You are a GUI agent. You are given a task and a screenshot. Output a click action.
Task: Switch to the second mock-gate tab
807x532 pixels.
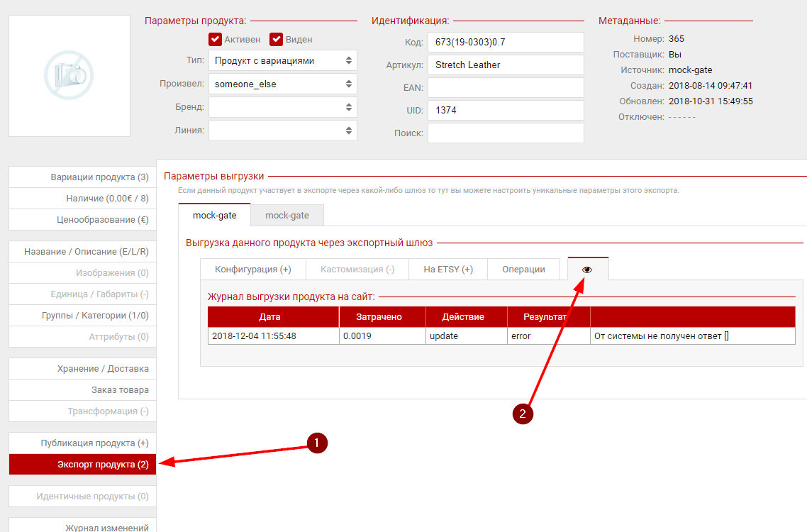tap(287, 215)
